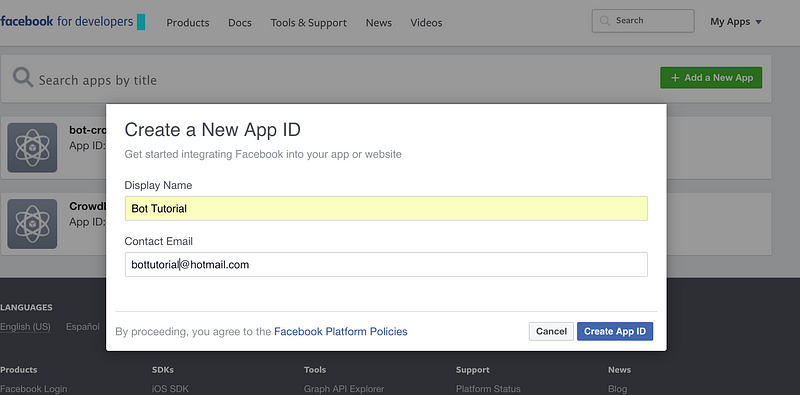Open the Docs menu
This screenshot has height=395, width=800.
pyautogui.click(x=240, y=23)
